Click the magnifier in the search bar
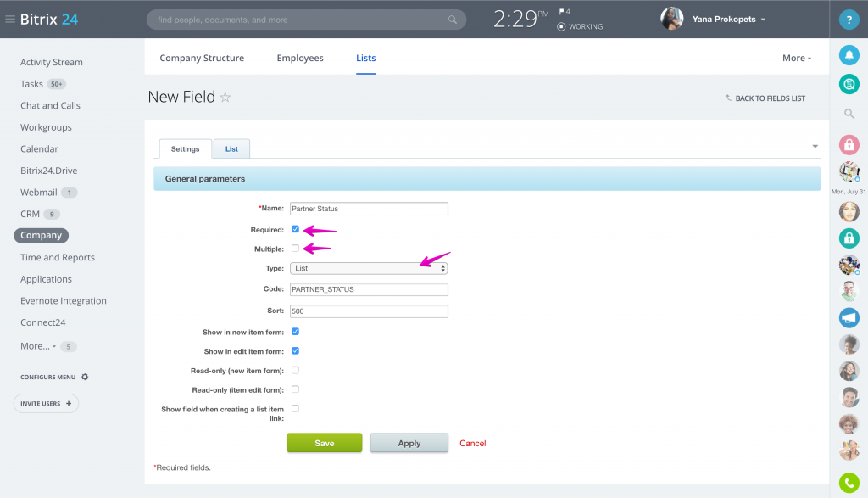 coord(453,20)
